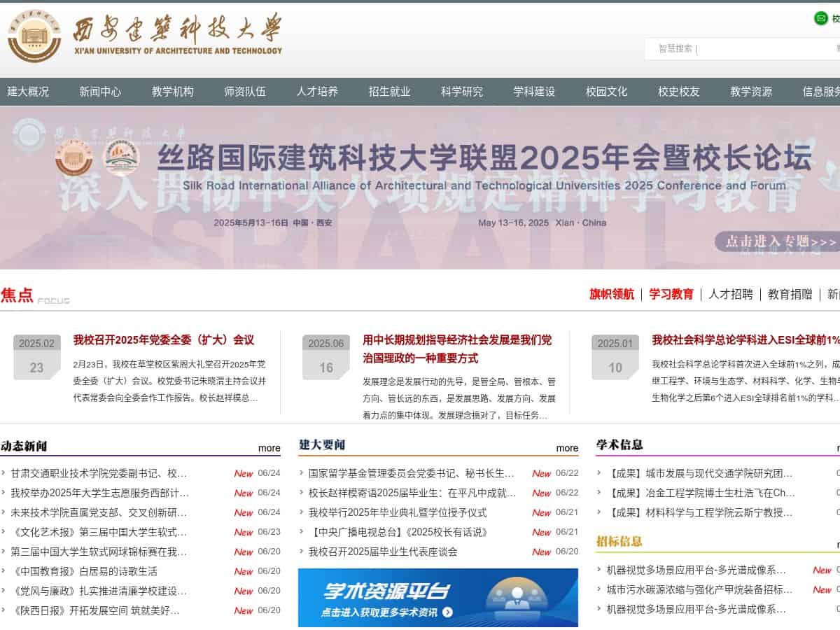Open 【成果】冶金工程学院博士生杜浩飞
The width and height of the screenshot is (840, 630).
point(701,493)
